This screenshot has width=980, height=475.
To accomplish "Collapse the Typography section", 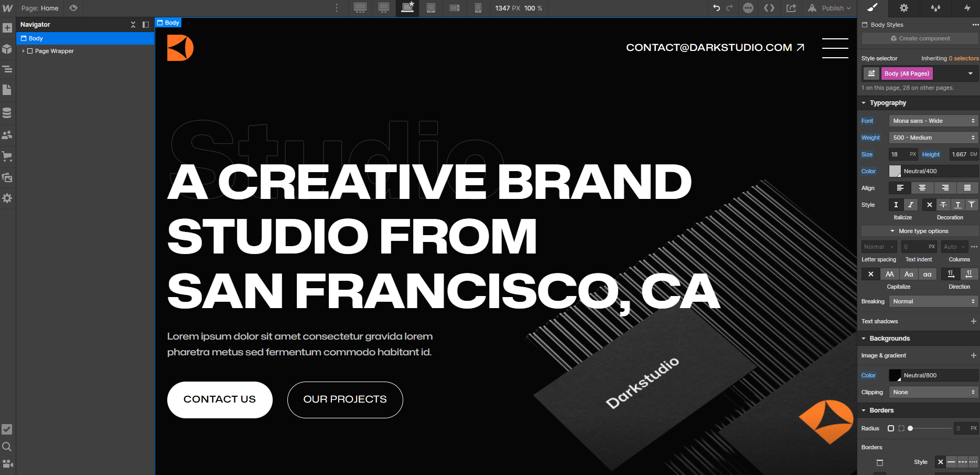I will click(864, 102).
